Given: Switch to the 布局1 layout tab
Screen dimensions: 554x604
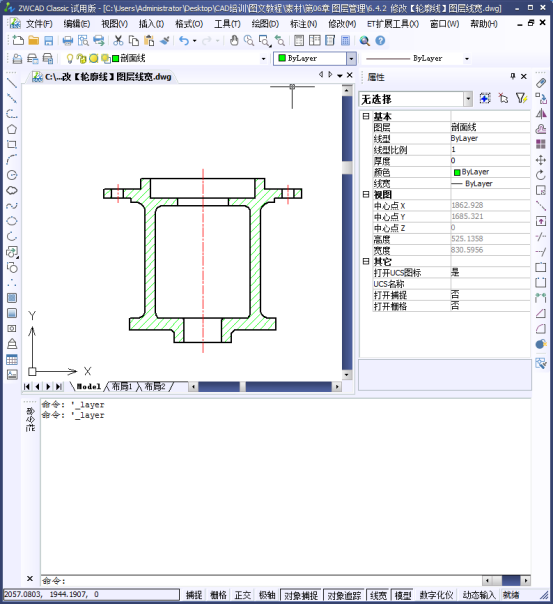Looking at the screenshot, I should 122,386.
